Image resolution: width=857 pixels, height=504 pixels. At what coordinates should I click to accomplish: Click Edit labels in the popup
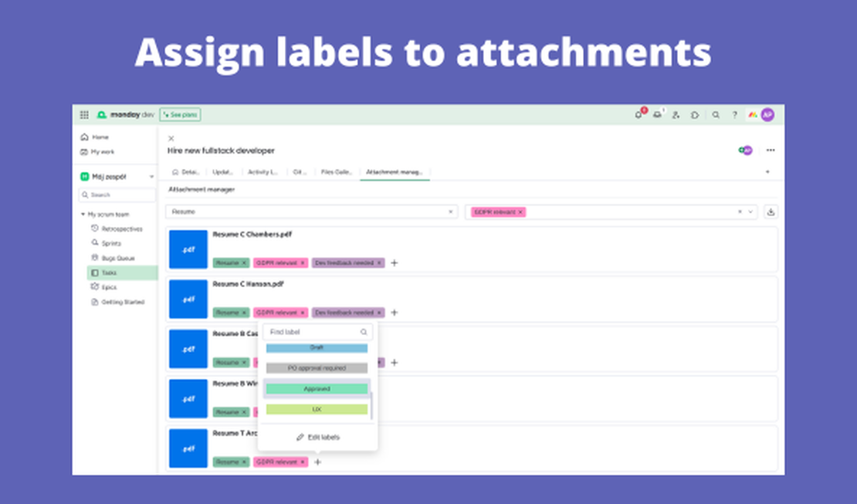tap(317, 437)
